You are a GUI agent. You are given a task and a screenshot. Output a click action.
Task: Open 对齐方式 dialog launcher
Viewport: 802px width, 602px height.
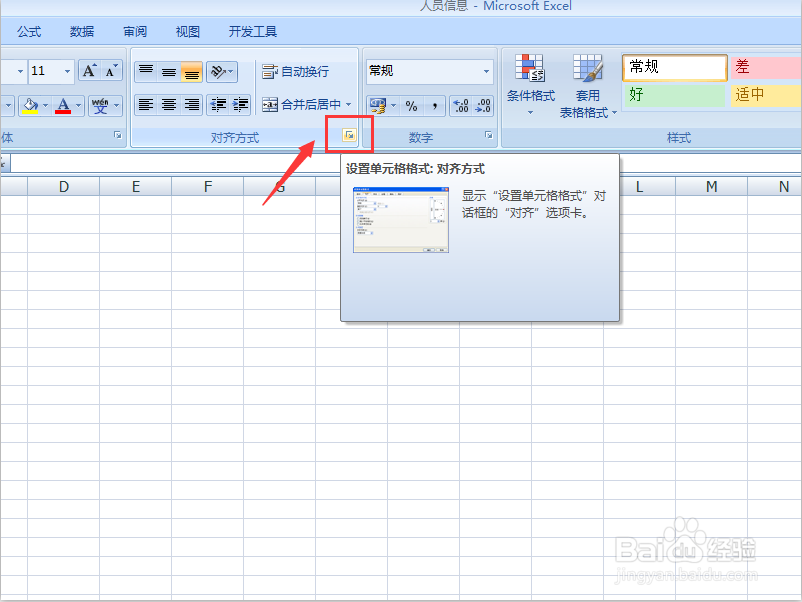(349, 135)
